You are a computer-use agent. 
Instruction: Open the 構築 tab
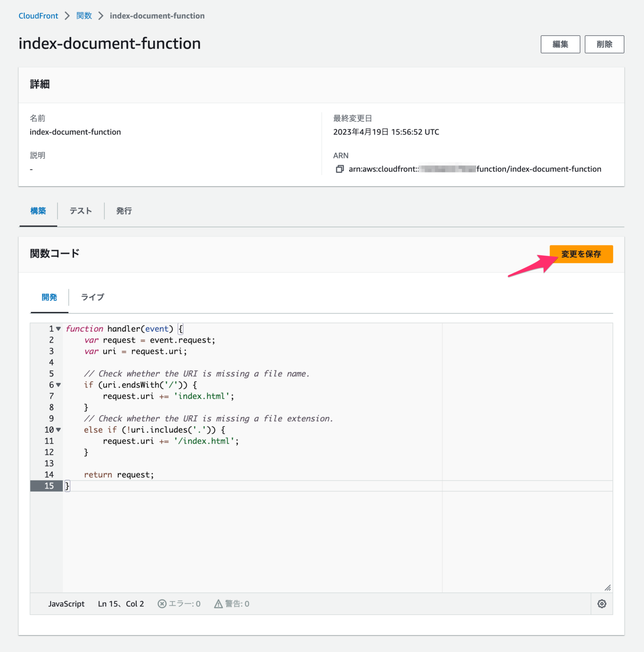(38, 211)
